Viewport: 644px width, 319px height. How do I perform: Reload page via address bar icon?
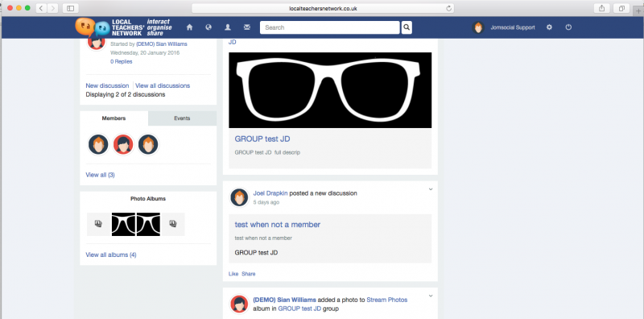tap(448, 8)
